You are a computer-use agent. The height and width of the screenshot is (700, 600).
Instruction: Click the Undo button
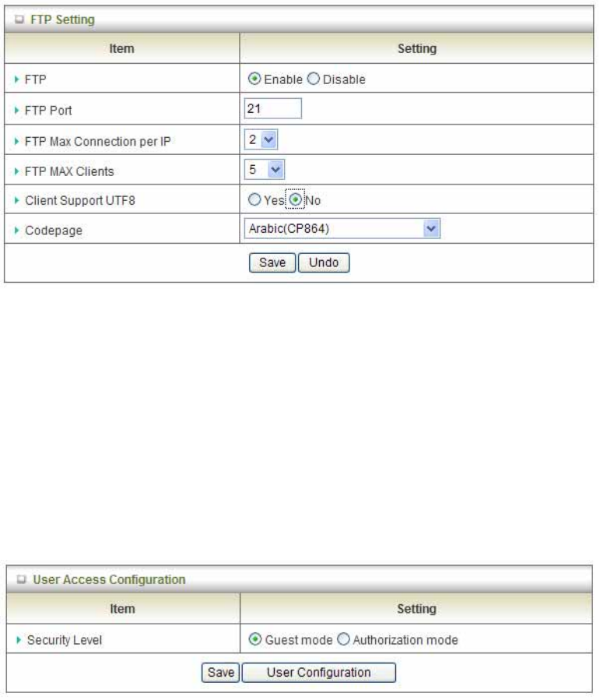(x=324, y=262)
